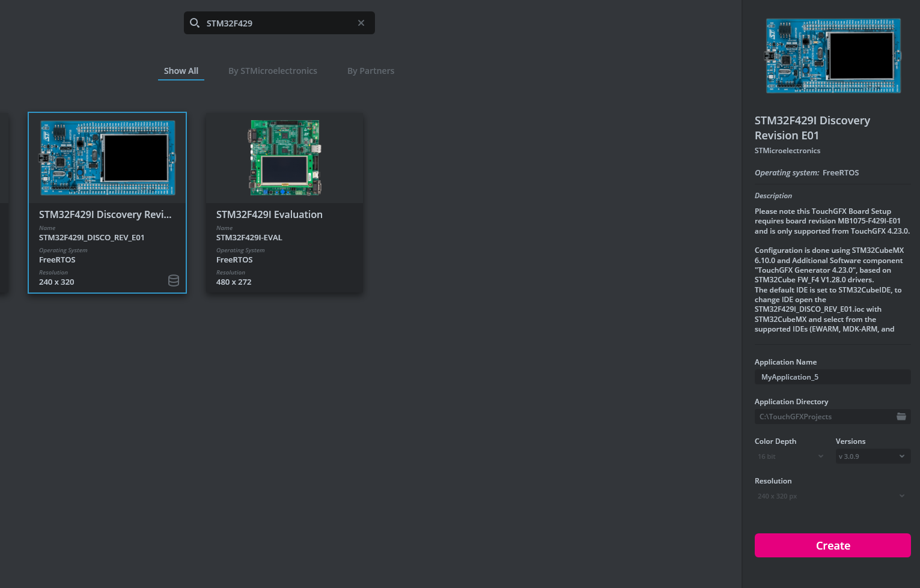Click the 240 x 320 resolution value
Image resolution: width=920 pixels, height=588 pixels.
[56, 282]
